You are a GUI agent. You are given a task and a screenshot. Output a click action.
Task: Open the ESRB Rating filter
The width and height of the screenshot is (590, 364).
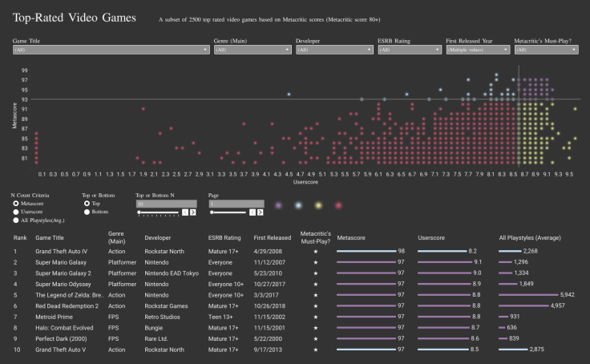pos(409,50)
